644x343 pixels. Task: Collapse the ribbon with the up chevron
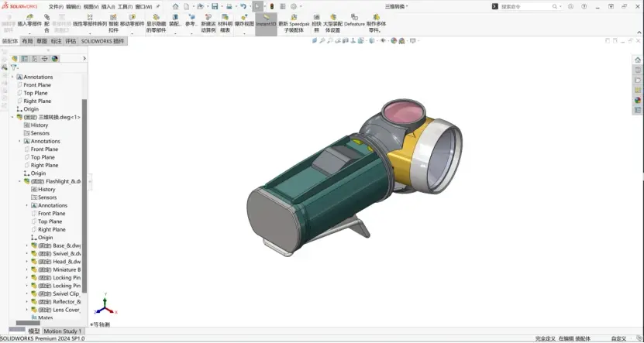[639, 32]
